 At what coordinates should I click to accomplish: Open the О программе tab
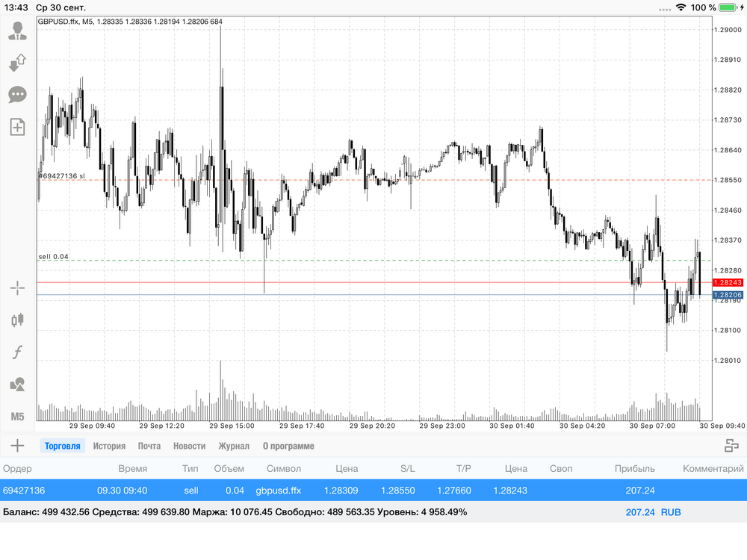[288, 447]
